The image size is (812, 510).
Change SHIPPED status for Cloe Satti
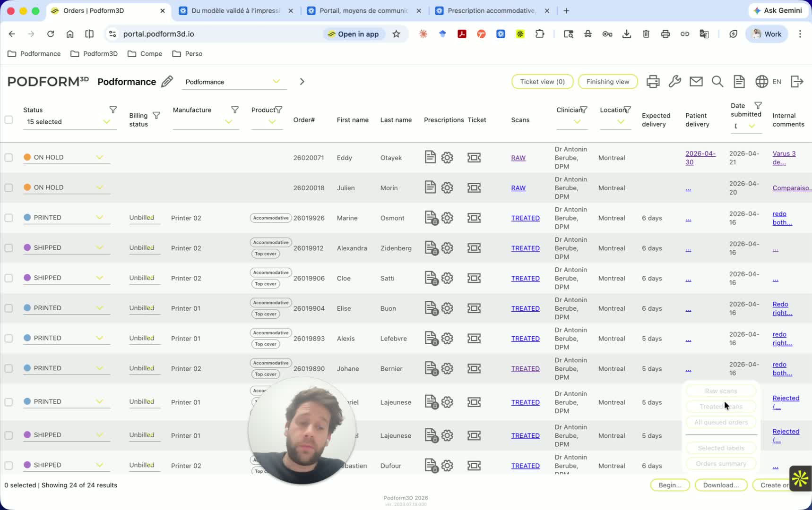(x=66, y=278)
